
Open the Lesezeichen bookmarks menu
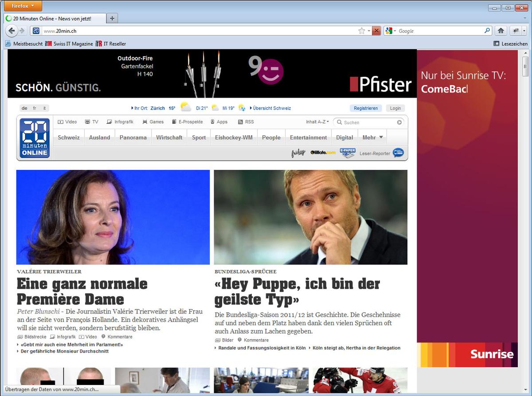coord(511,43)
